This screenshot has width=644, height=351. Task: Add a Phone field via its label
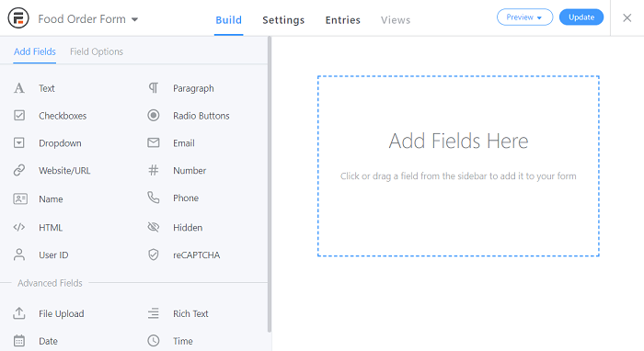click(x=186, y=198)
